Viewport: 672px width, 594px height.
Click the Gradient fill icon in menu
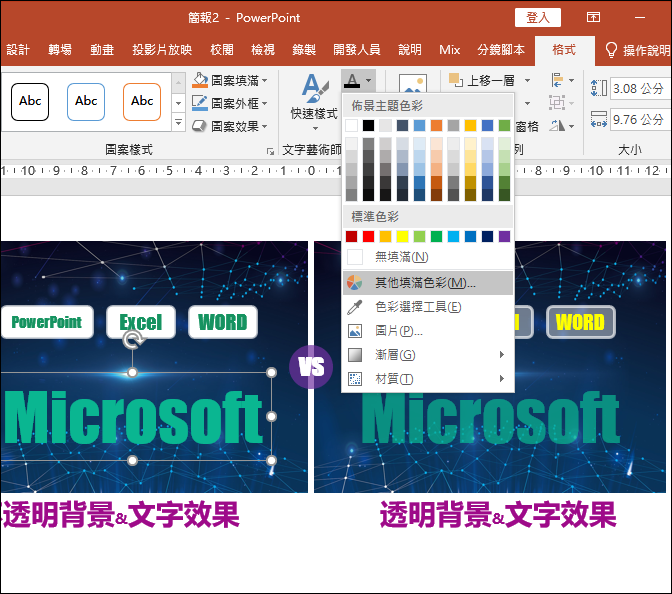click(x=355, y=355)
